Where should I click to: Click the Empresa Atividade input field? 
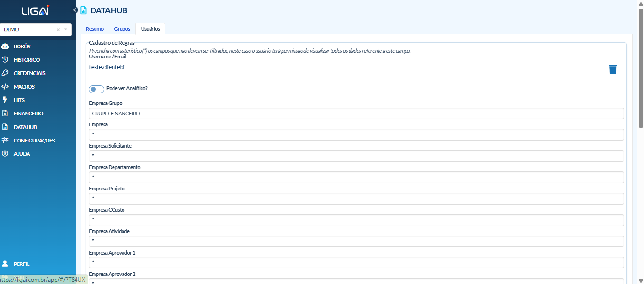[356, 242]
